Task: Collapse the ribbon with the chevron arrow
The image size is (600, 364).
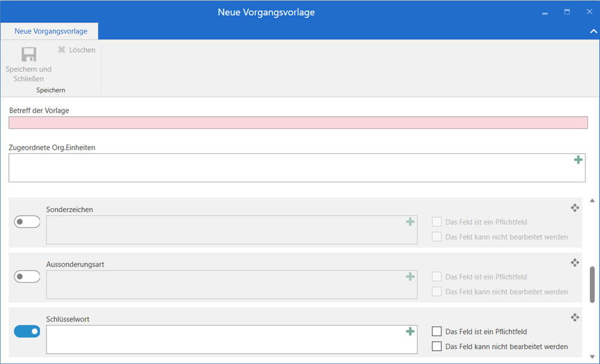Action: tap(592, 31)
